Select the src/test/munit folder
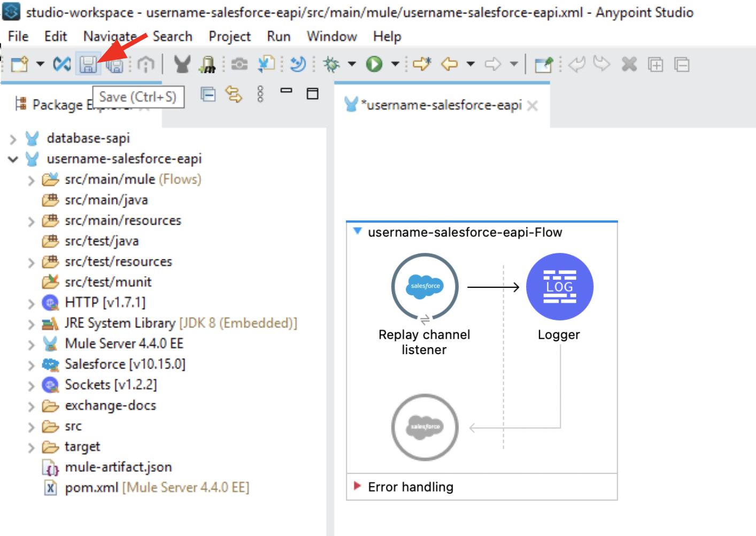The width and height of the screenshot is (756, 536). 108,282
